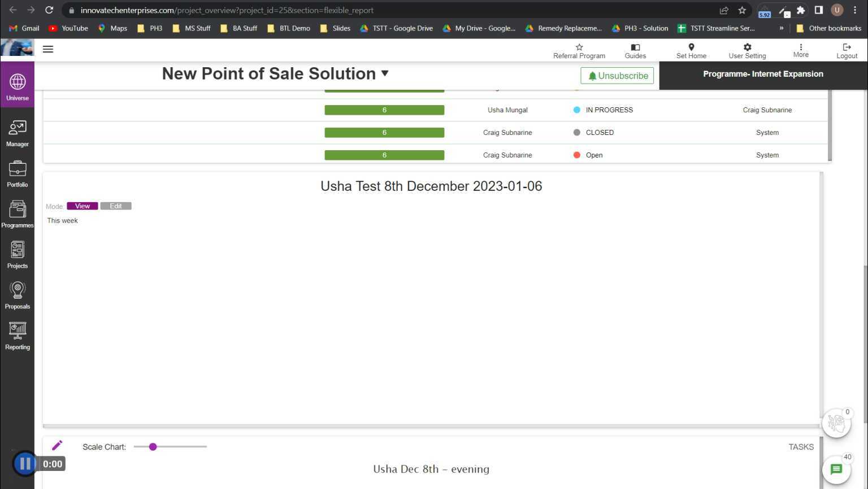This screenshot has width=868, height=489.
Task: Open User Setting from the top bar
Action: pos(747,51)
